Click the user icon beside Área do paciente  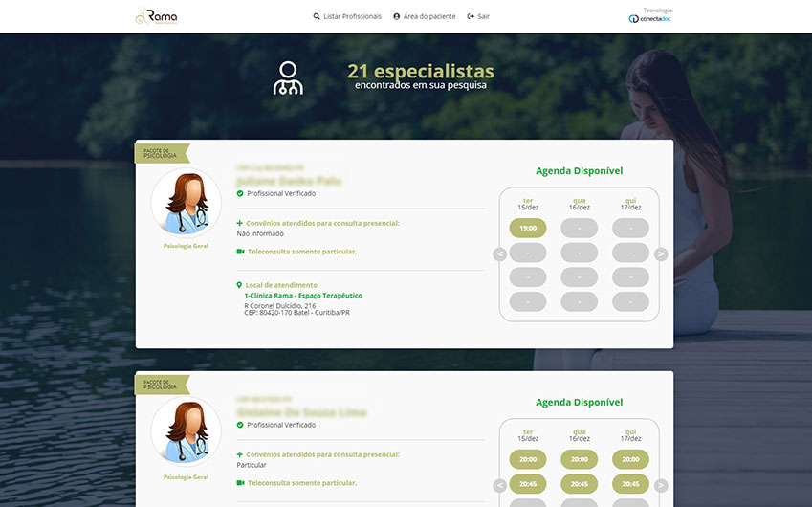coord(397,16)
